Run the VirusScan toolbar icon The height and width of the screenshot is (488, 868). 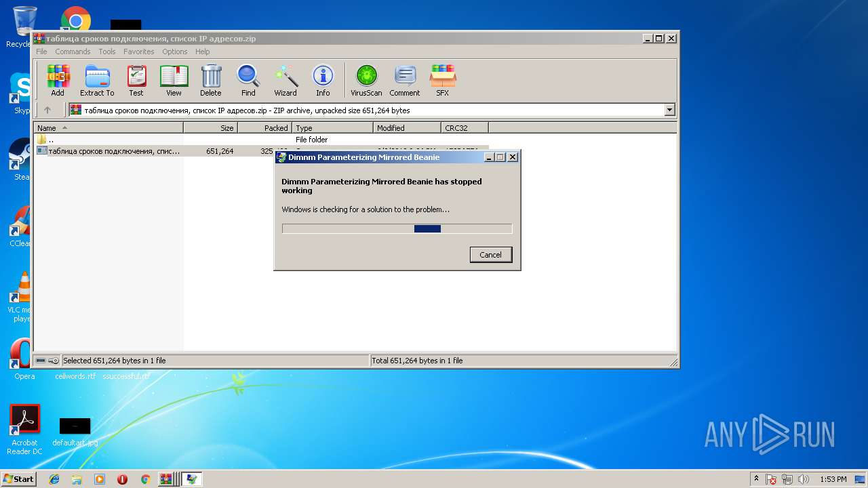[366, 81]
